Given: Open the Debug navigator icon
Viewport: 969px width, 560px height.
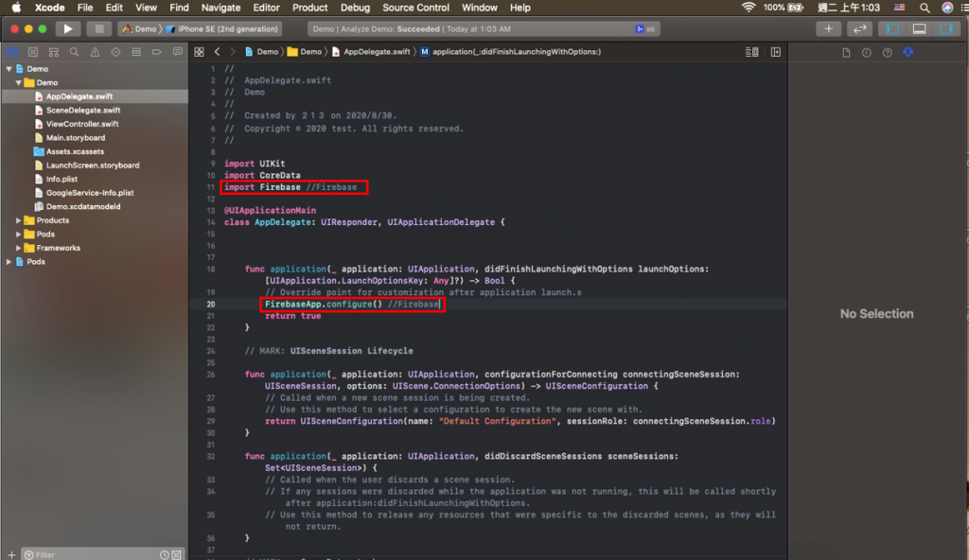Looking at the screenshot, I should point(136,52).
